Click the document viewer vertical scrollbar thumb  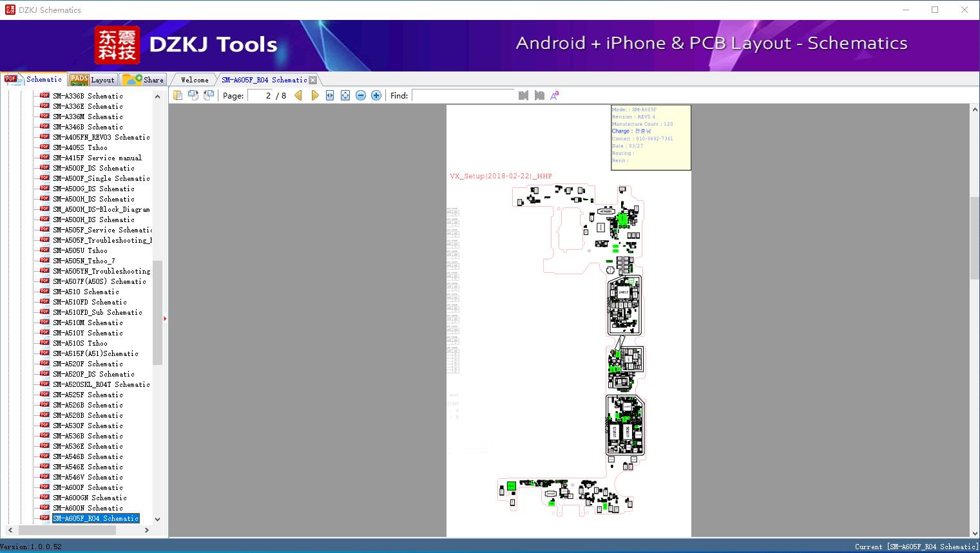[x=975, y=238]
